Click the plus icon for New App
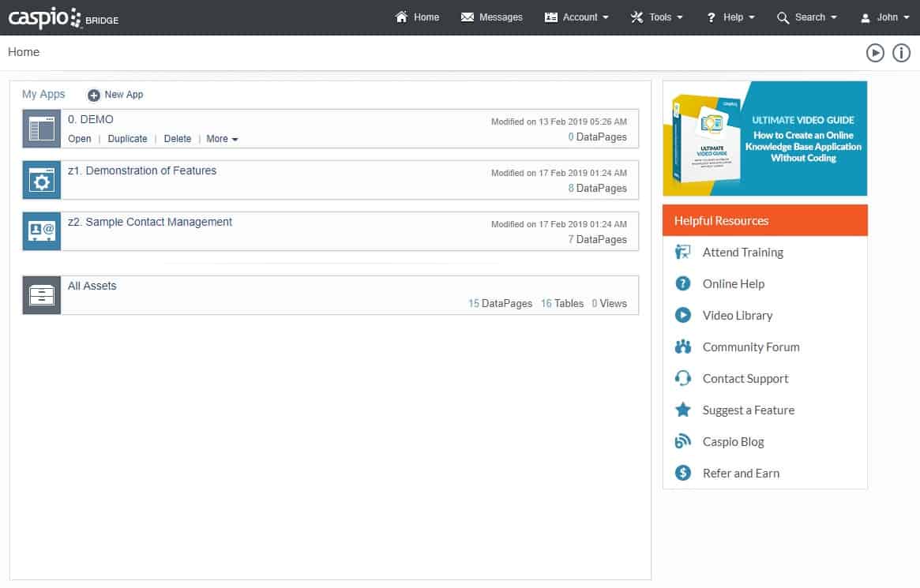This screenshot has height=588, width=920. point(94,95)
